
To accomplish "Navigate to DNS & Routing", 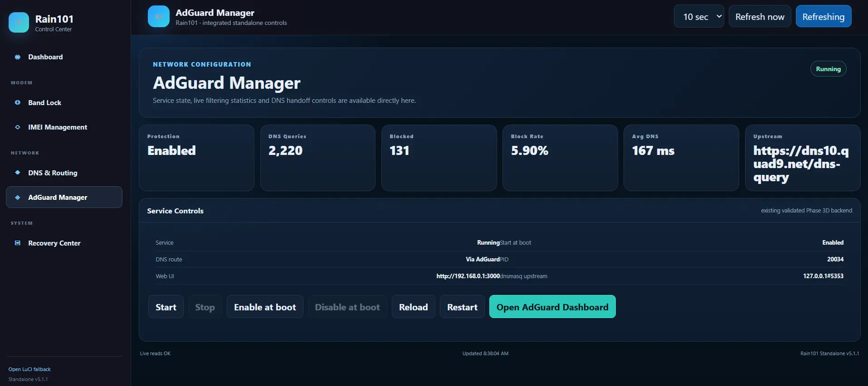I will [x=64, y=173].
